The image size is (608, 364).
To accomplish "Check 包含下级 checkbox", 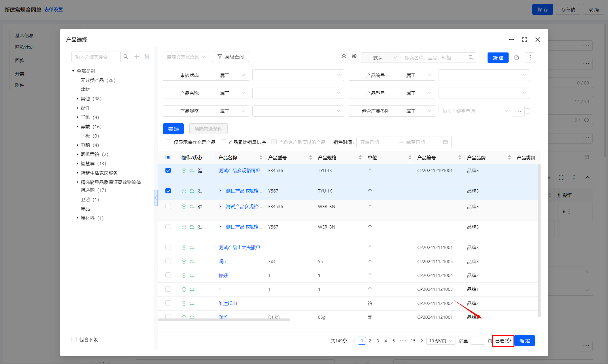I will coord(74,340).
